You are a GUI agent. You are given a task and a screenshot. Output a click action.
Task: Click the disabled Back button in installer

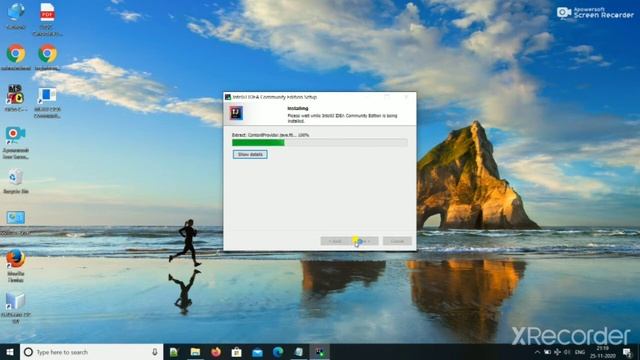[335, 241]
